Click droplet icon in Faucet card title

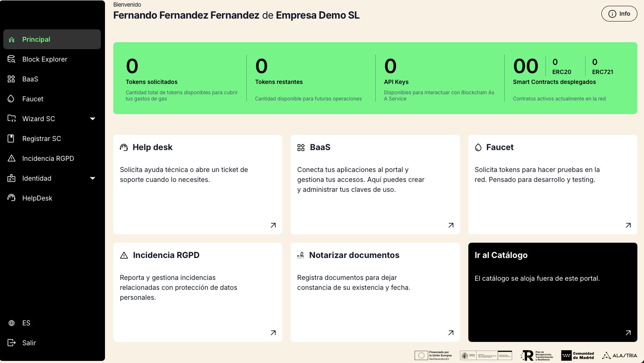pos(478,148)
